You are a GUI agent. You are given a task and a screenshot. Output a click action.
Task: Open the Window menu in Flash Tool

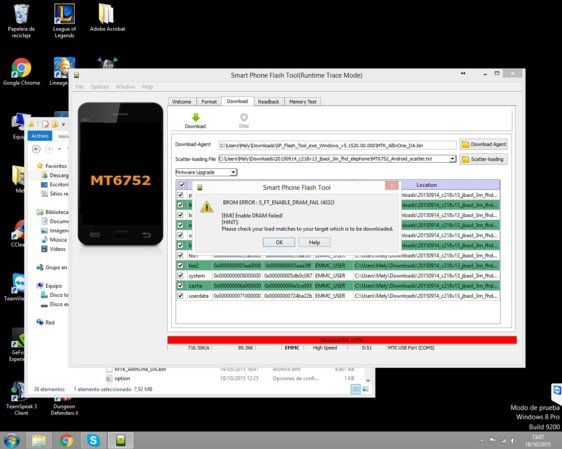pos(125,87)
